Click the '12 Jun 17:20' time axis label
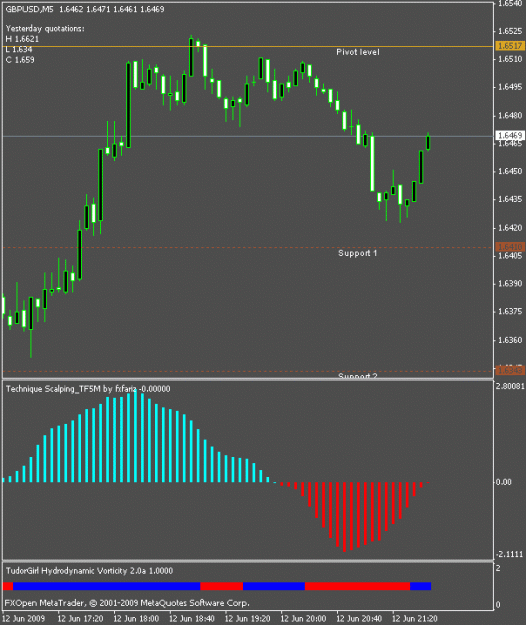Viewport: 526px width, 625px height. [x=80, y=619]
